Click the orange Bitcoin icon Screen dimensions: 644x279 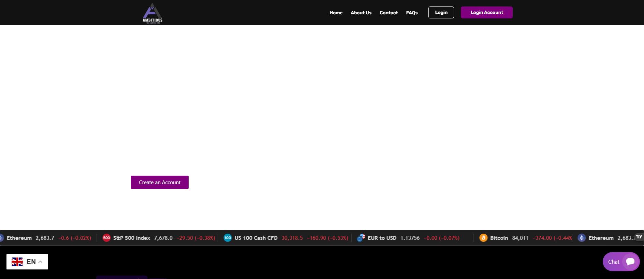483,238
